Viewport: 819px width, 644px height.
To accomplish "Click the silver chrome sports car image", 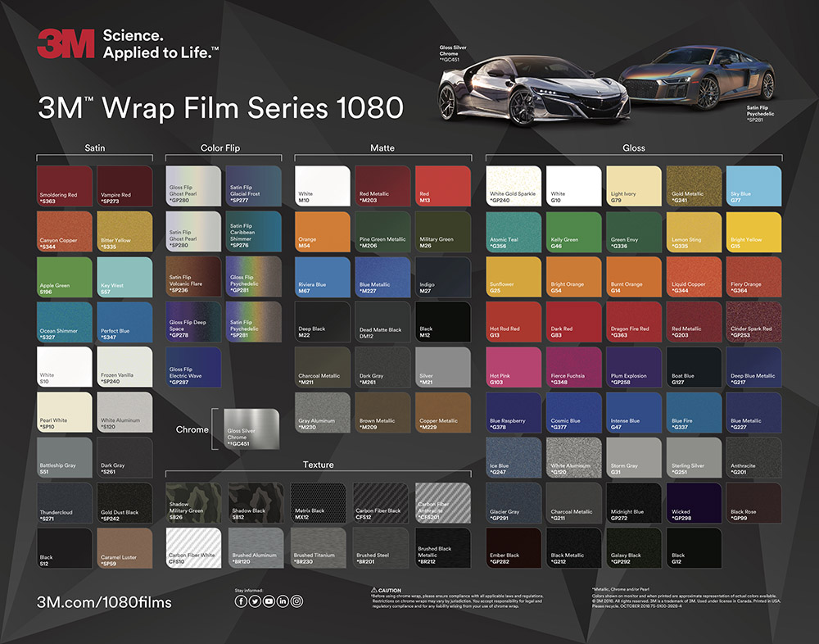I will point(533,90).
